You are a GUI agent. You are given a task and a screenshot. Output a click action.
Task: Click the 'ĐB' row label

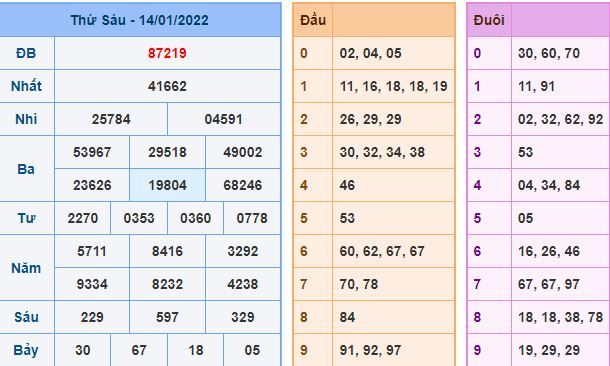pyautogui.click(x=26, y=53)
